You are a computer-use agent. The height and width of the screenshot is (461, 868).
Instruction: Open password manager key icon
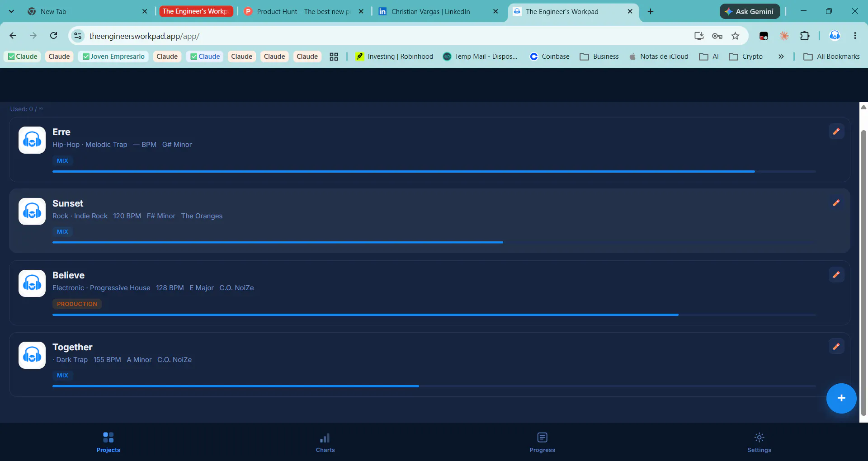point(717,36)
